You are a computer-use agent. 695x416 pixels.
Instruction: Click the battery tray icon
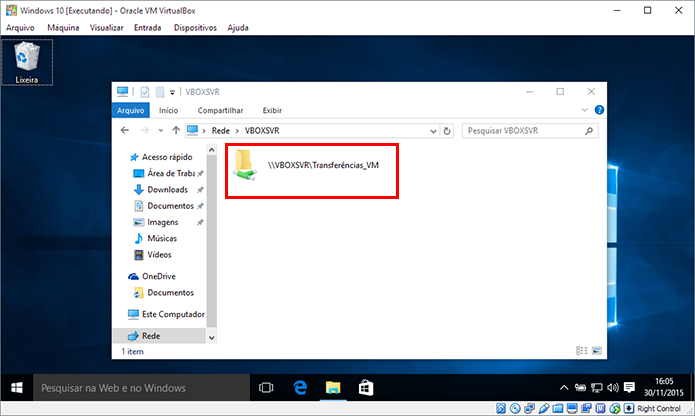coord(580,388)
